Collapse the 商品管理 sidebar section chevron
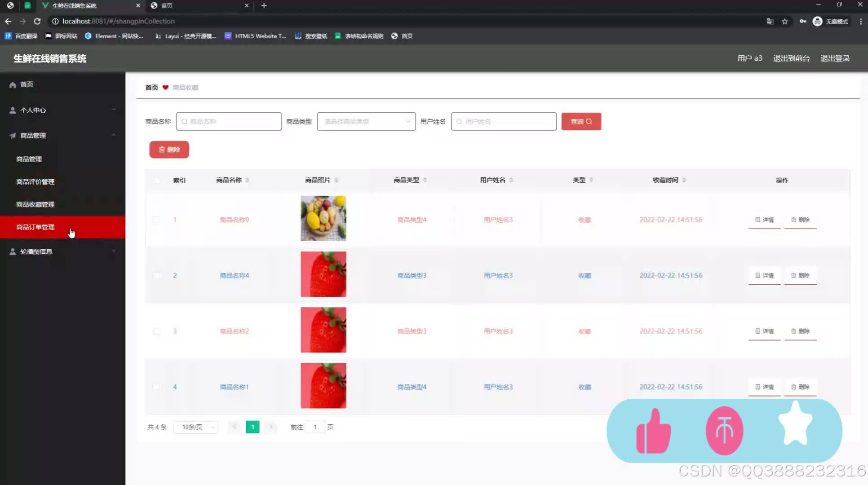 coord(114,135)
